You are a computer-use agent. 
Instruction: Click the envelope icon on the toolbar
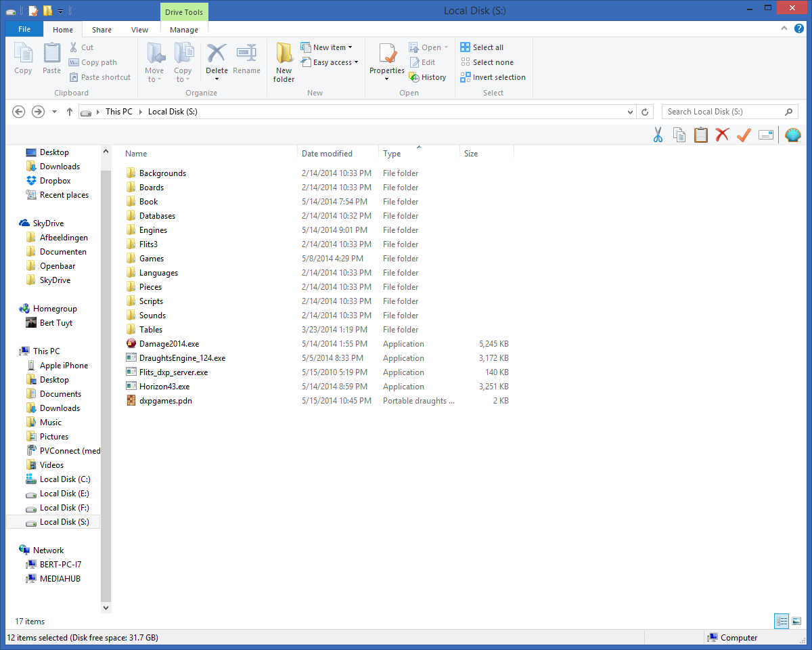(766, 135)
